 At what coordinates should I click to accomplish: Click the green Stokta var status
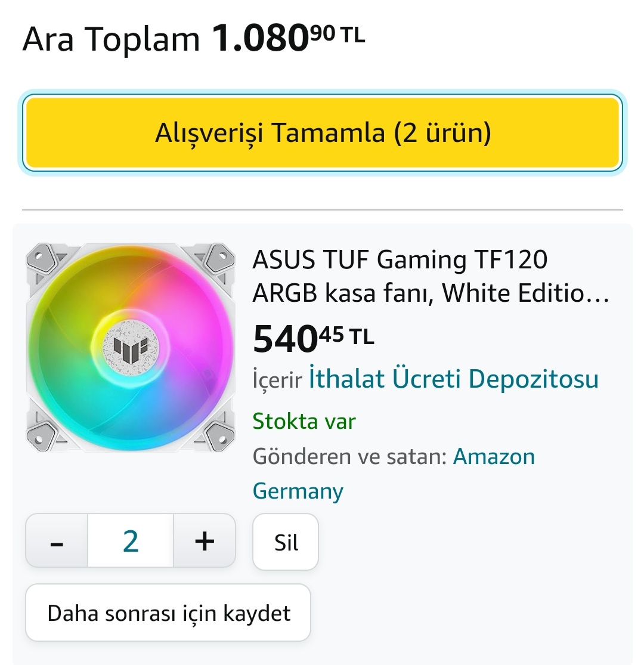click(304, 422)
